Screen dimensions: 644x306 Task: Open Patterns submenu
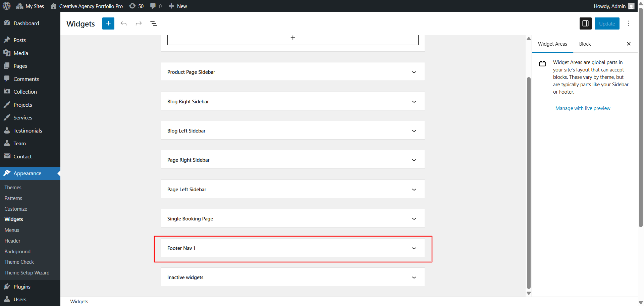click(13, 198)
